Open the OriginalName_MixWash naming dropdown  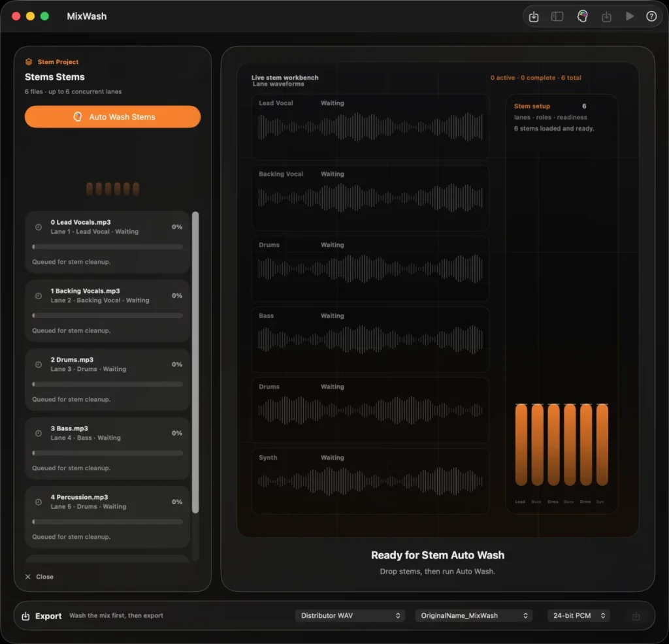(x=474, y=615)
